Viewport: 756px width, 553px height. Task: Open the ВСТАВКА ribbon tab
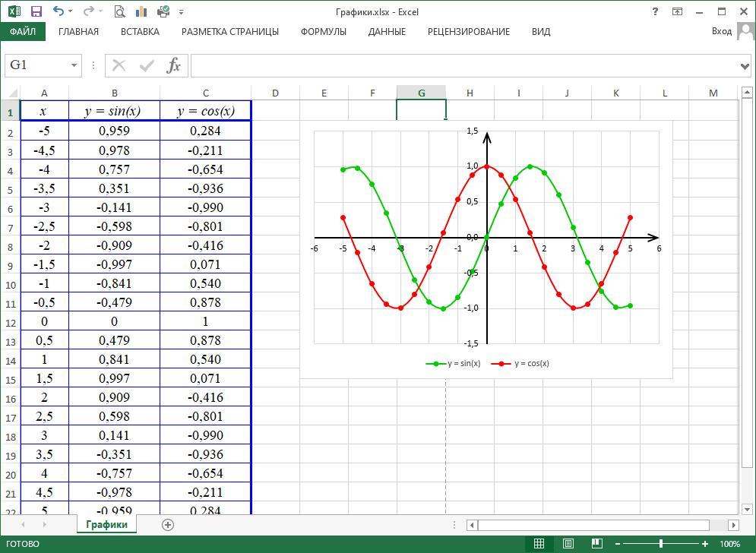coord(140,32)
